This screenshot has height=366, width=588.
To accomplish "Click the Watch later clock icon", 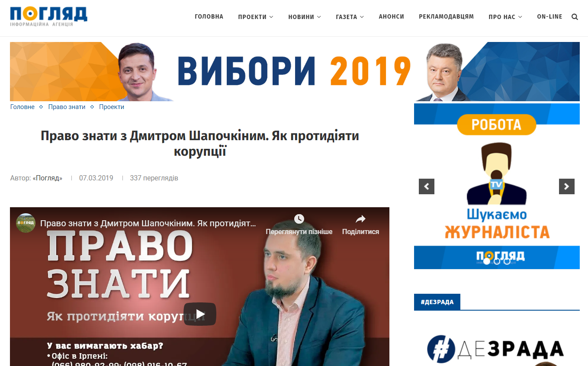I will (x=299, y=219).
